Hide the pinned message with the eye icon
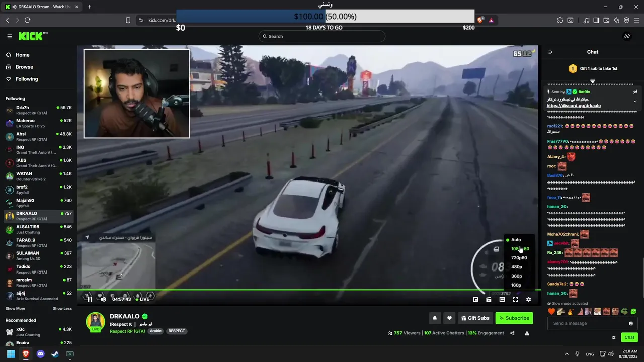 635,92
